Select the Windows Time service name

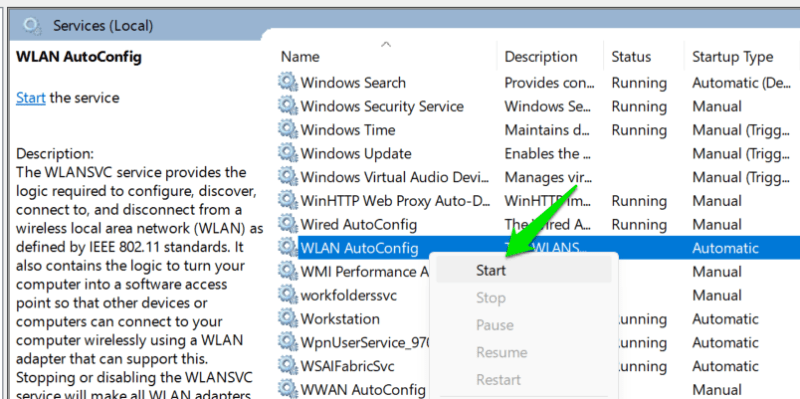348,130
